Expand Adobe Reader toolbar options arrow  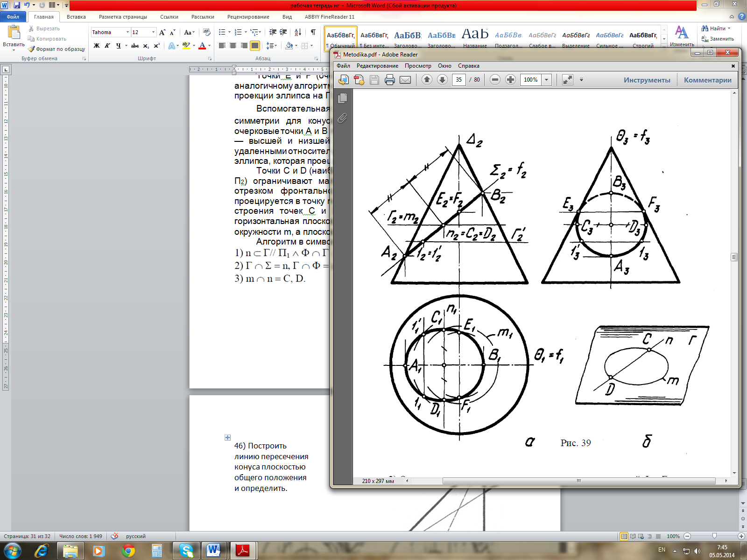pyautogui.click(x=581, y=80)
